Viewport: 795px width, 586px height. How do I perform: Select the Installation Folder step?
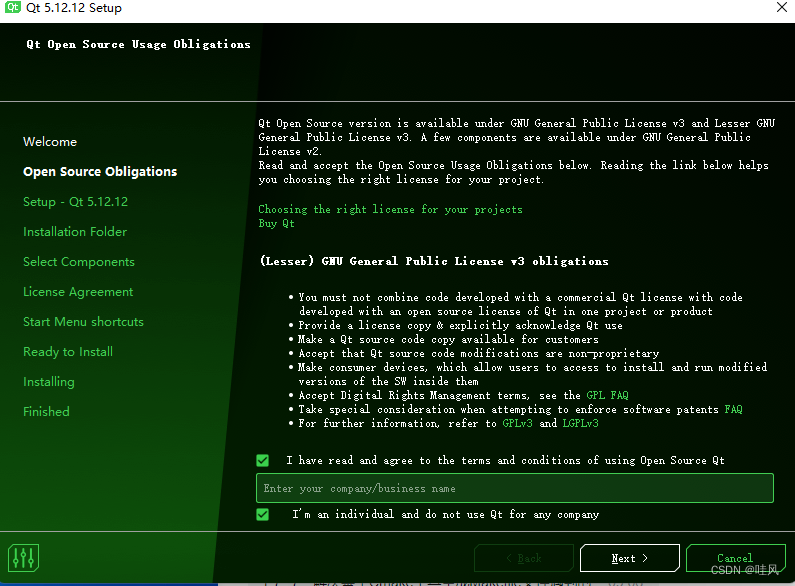point(75,232)
